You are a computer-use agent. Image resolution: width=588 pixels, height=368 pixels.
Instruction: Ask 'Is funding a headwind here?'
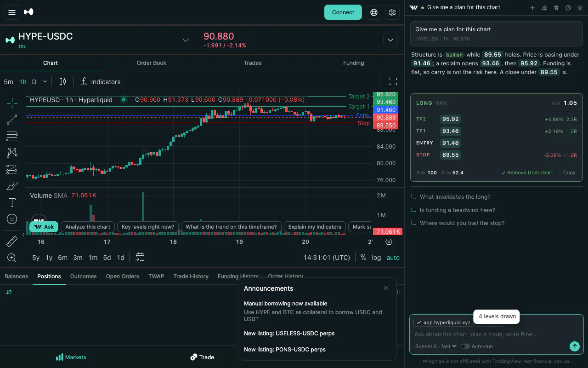coord(458,210)
